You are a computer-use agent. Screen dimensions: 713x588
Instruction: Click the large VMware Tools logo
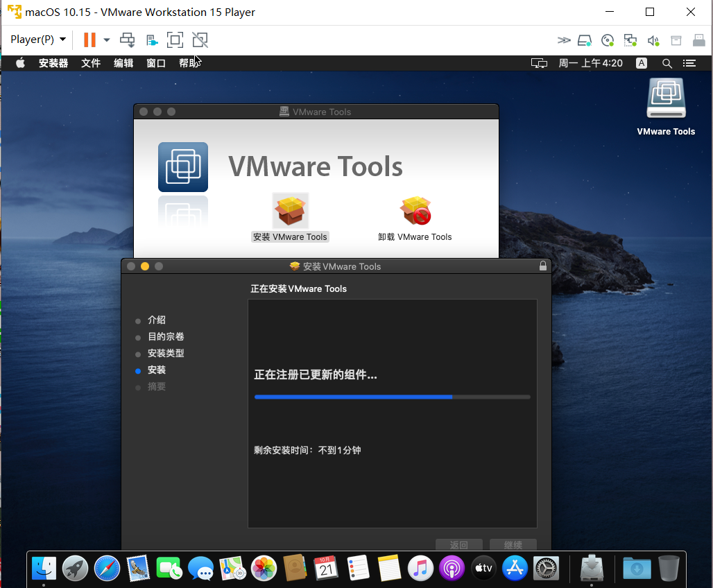coord(183,167)
